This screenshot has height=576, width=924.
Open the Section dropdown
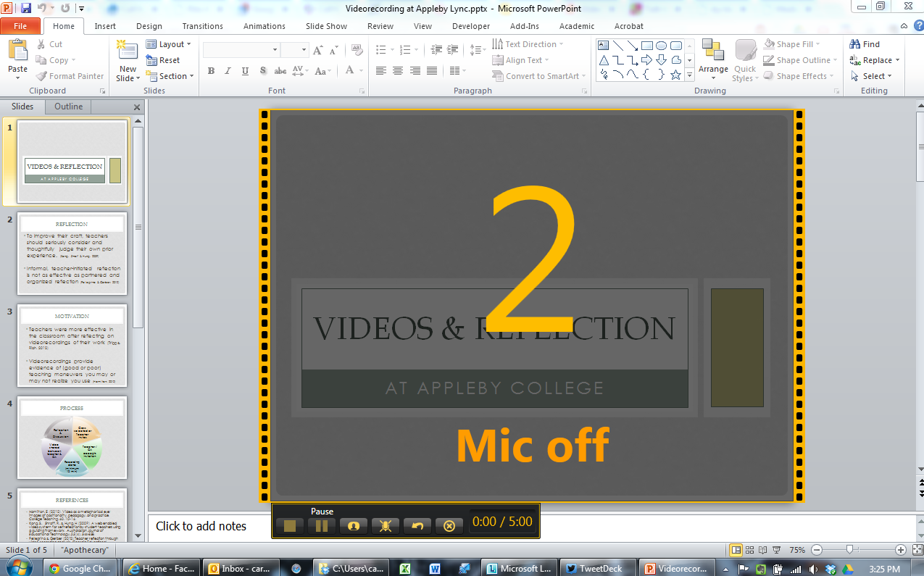(x=170, y=76)
